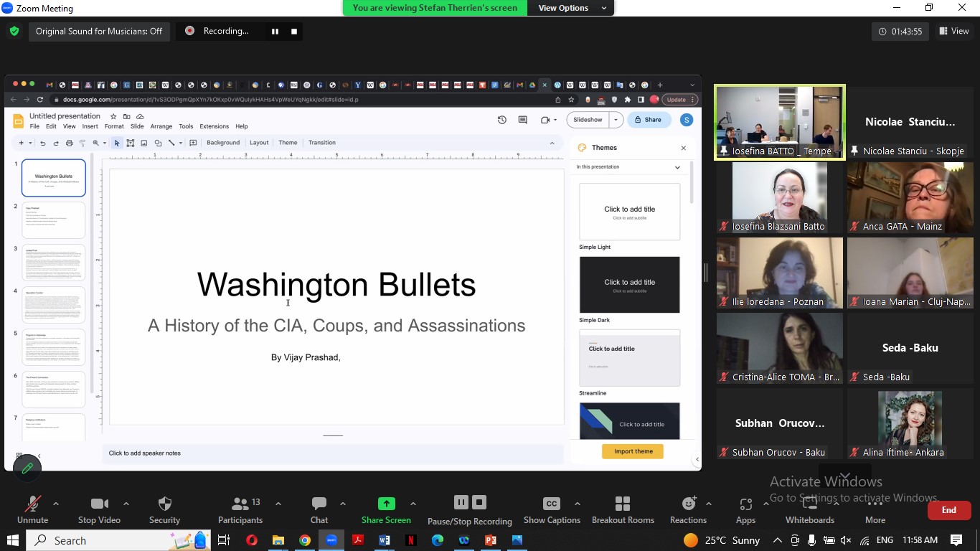Collapse the 'In this presentation' section

coord(677,167)
